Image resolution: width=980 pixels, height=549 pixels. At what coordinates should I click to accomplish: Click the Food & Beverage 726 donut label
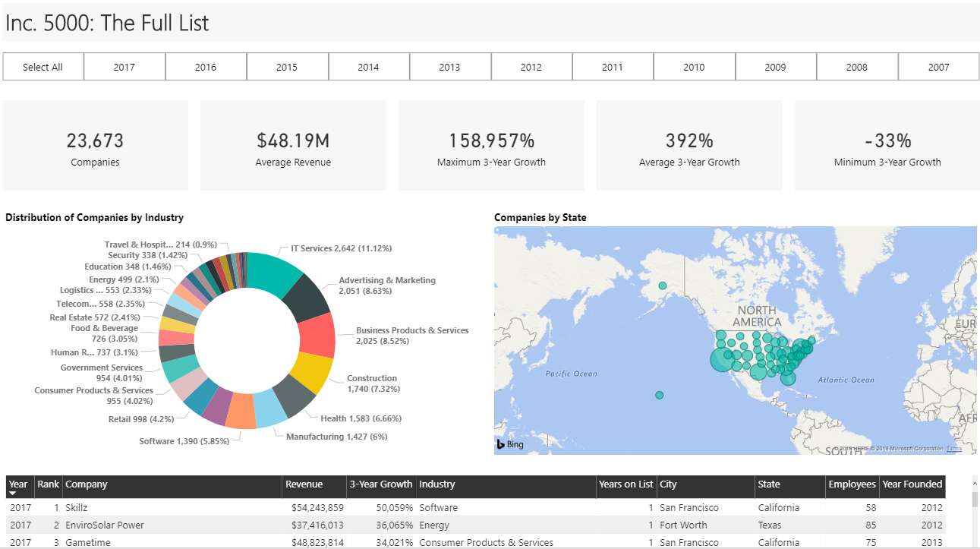105,333
